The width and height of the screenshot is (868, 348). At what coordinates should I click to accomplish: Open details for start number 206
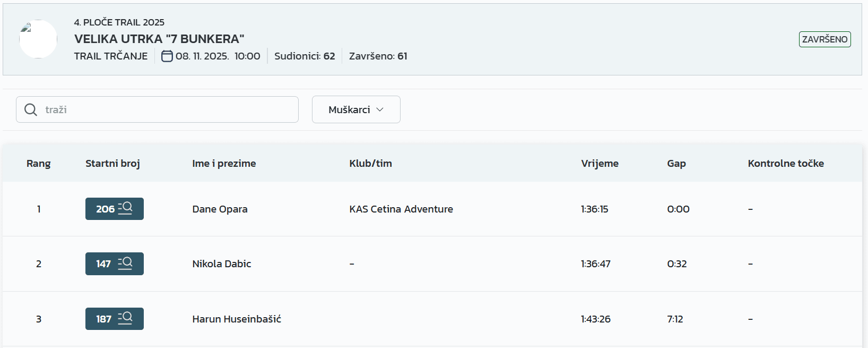115,209
